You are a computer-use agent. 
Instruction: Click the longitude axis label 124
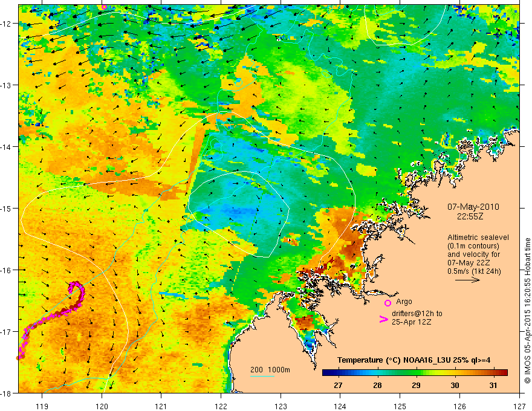coord(340,406)
